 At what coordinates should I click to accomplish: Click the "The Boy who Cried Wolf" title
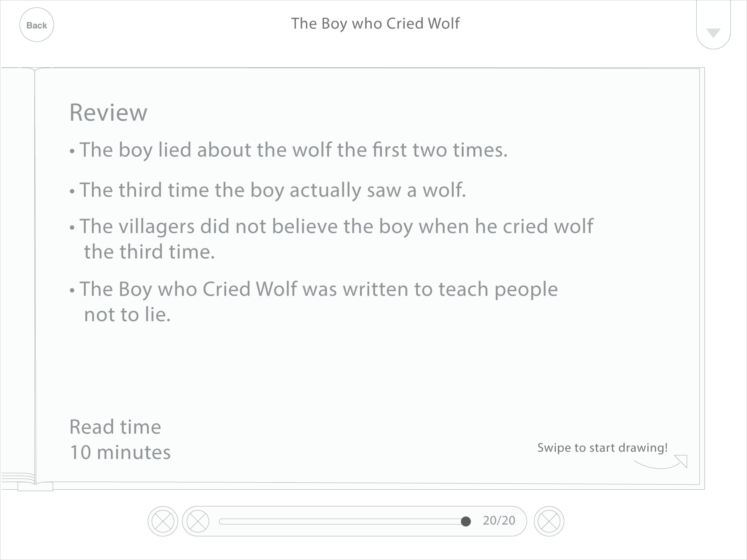[x=375, y=24]
